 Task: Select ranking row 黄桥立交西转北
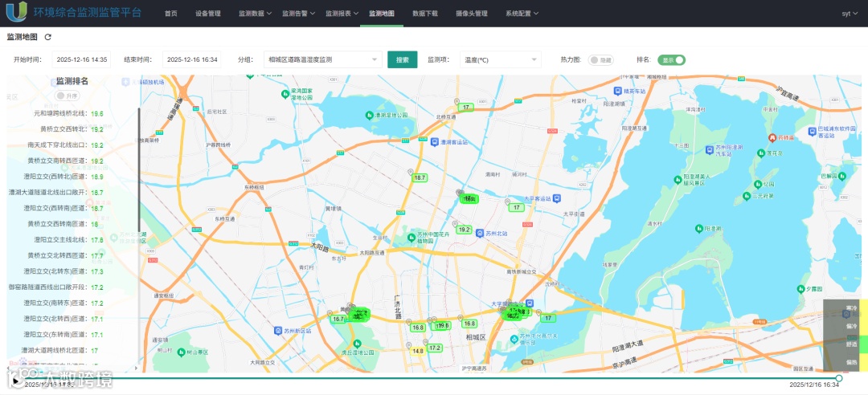click(72, 129)
